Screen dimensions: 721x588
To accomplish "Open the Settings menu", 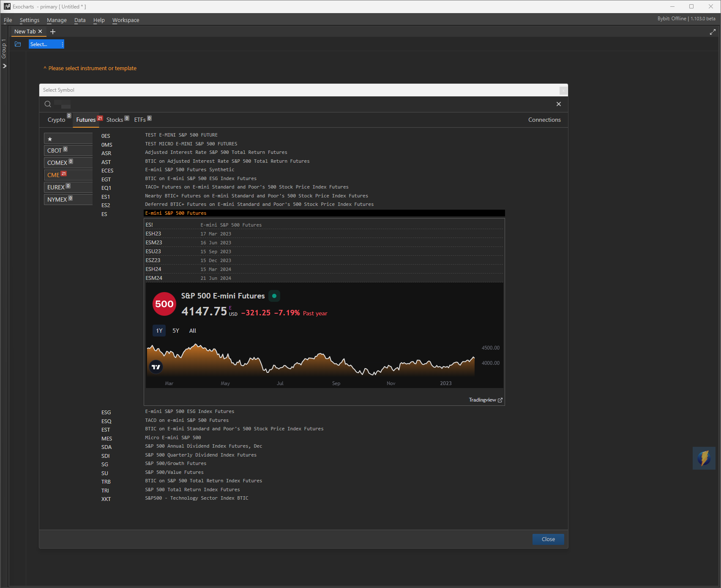I will [x=30, y=20].
